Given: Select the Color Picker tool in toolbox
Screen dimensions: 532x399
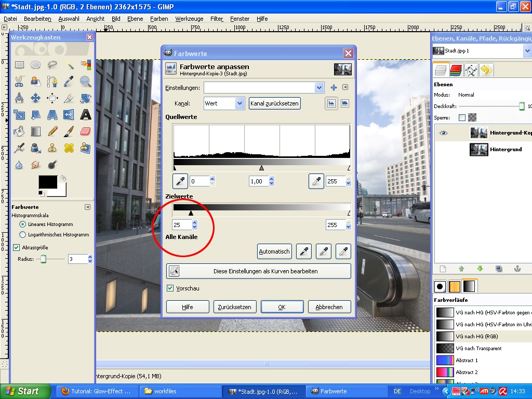Looking at the screenshot, I should coord(69,82).
